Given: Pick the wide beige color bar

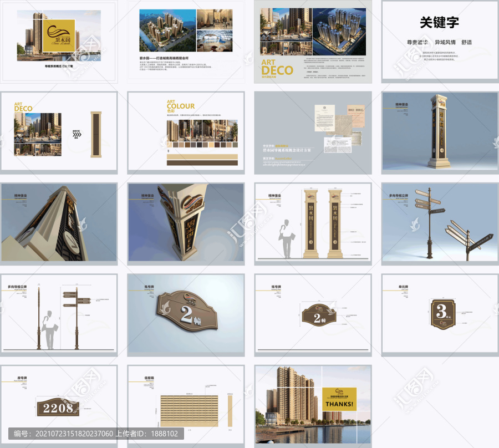Looking at the screenshot, I should pos(202,156).
